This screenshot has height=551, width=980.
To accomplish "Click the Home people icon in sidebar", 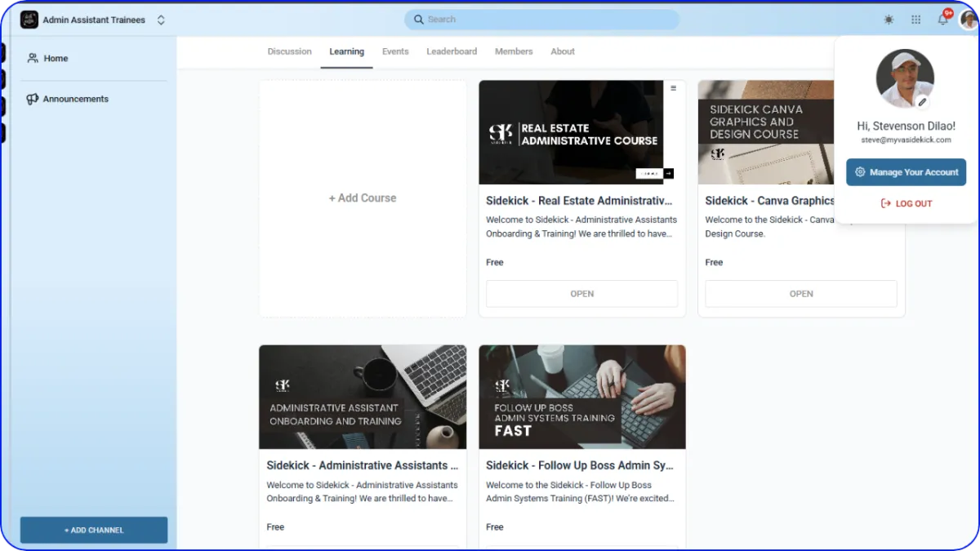I will coord(33,58).
